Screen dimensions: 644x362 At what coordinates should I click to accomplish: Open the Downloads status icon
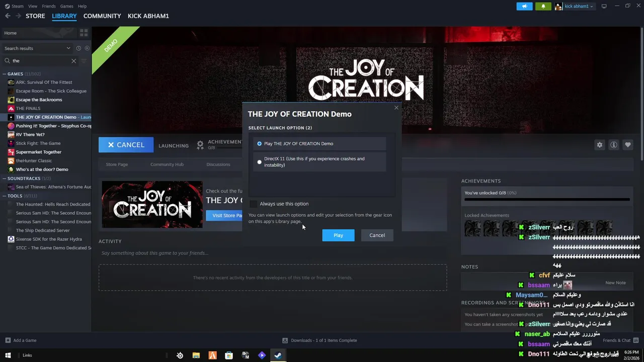pos(285,340)
